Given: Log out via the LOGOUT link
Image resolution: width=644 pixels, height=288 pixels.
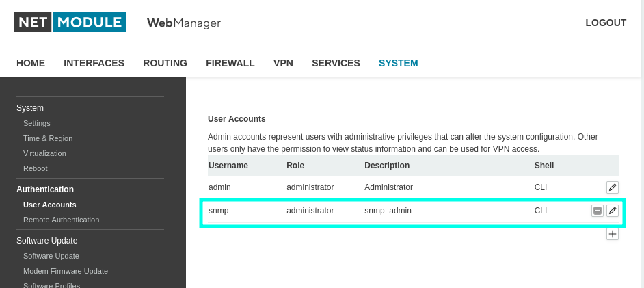Looking at the screenshot, I should click(x=606, y=23).
